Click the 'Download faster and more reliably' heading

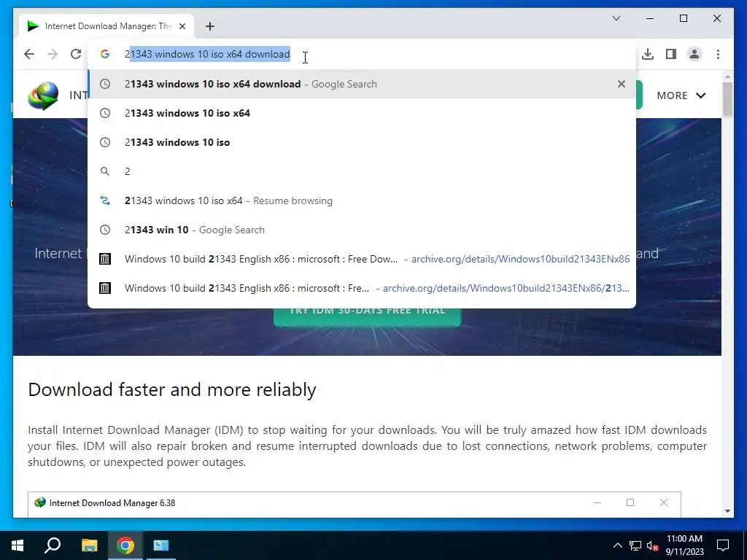coord(172,389)
